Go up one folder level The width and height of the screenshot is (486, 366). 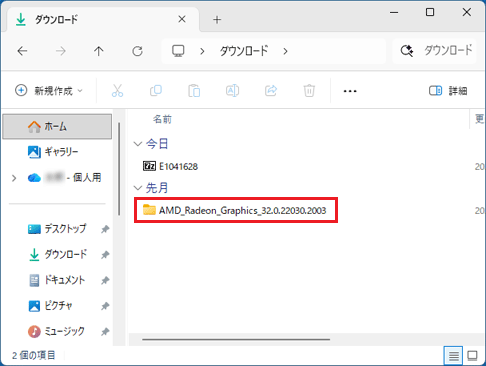pos(99,51)
